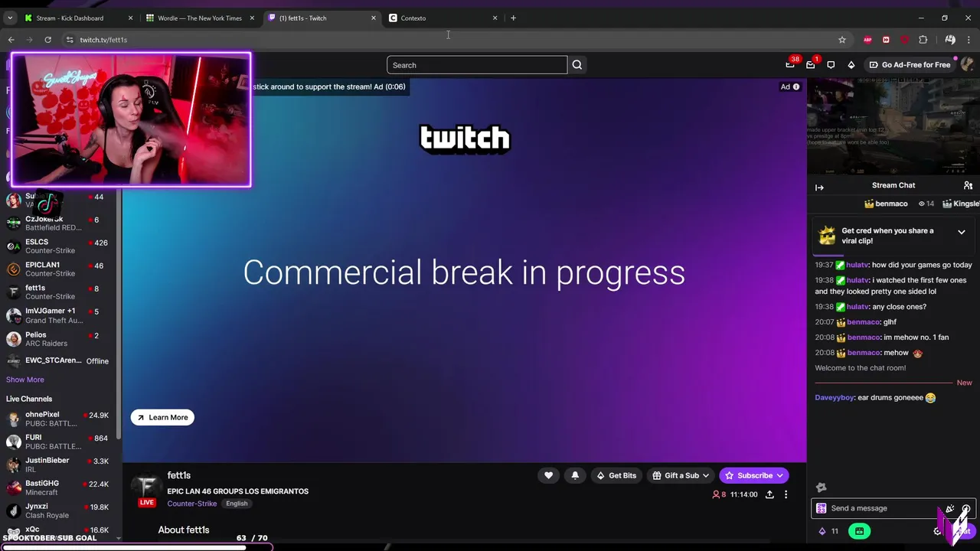Click the bell notification button for fett1s

point(575,475)
